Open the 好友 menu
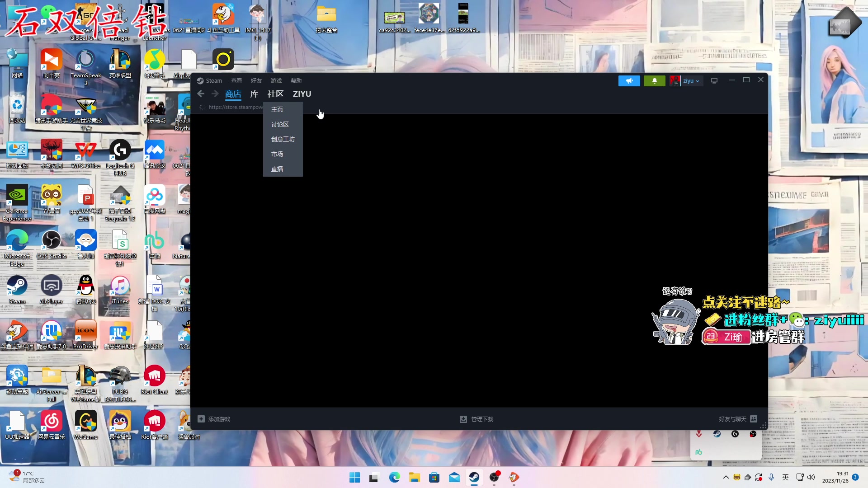868x488 pixels. pyautogui.click(x=256, y=81)
